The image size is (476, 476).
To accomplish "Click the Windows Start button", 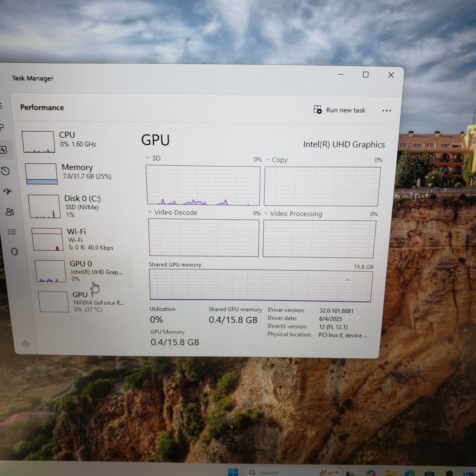I will (233, 472).
